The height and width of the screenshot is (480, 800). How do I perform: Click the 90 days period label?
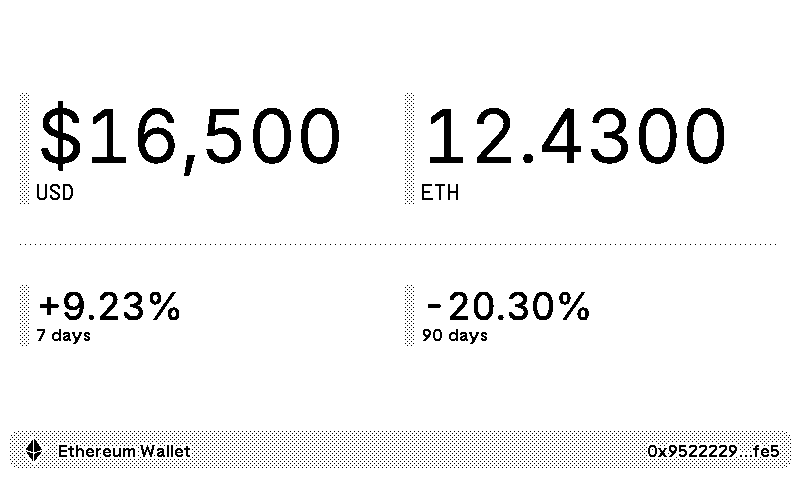(455, 335)
